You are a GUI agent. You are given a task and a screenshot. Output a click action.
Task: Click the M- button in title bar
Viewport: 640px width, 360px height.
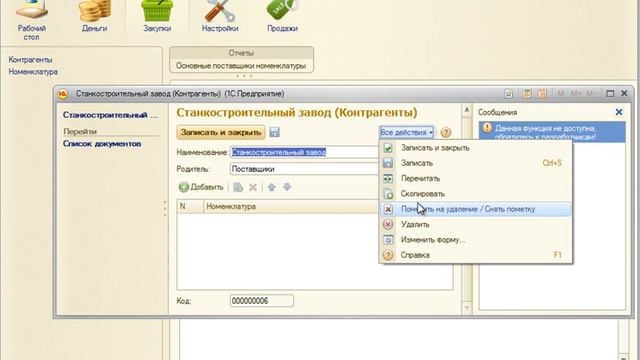pyautogui.click(x=591, y=93)
